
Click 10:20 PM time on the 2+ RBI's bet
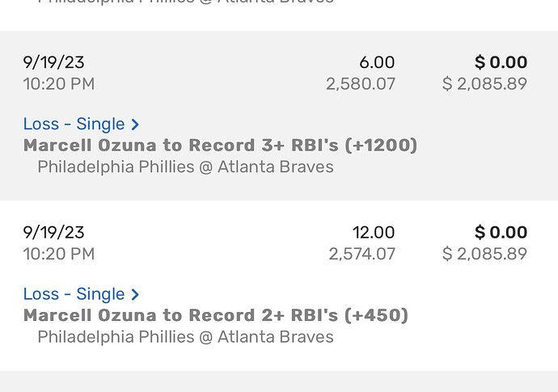[59, 254]
